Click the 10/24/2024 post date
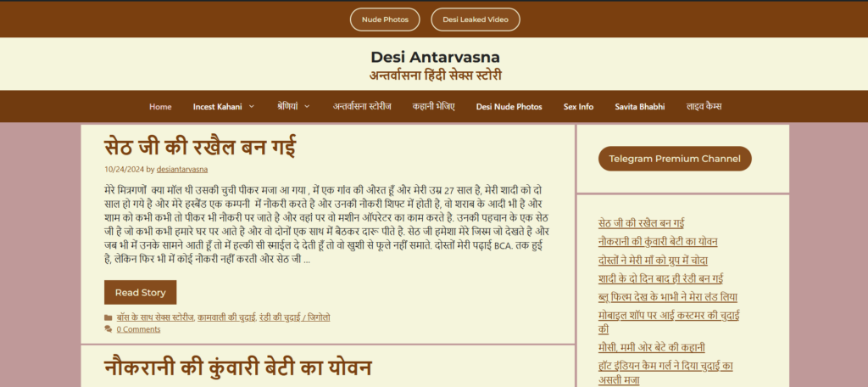 pos(124,170)
